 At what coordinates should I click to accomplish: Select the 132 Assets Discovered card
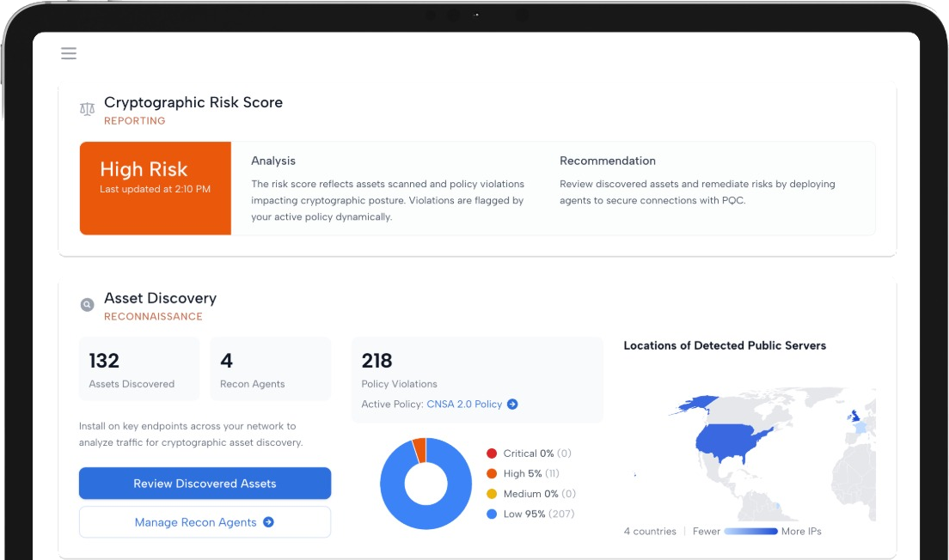[139, 369]
